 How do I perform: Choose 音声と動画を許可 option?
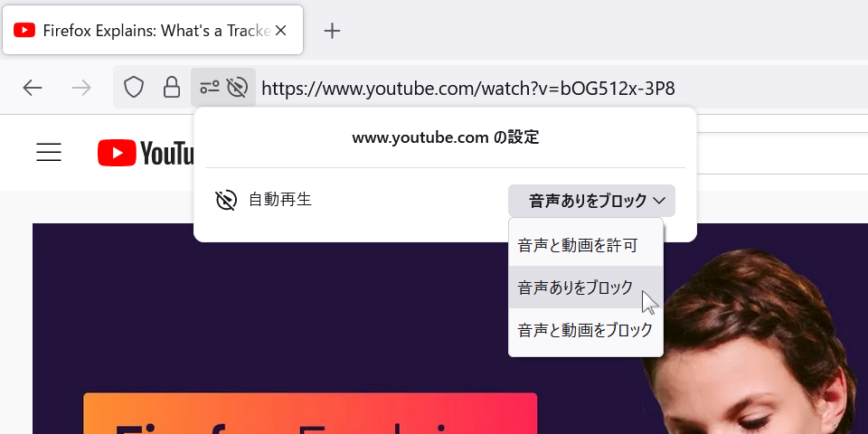[586, 245]
